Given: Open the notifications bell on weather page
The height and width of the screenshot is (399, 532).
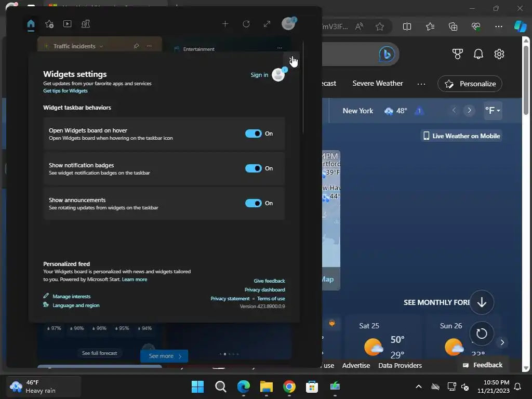Looking at the screenshot, I should click(x=478, y=54).
